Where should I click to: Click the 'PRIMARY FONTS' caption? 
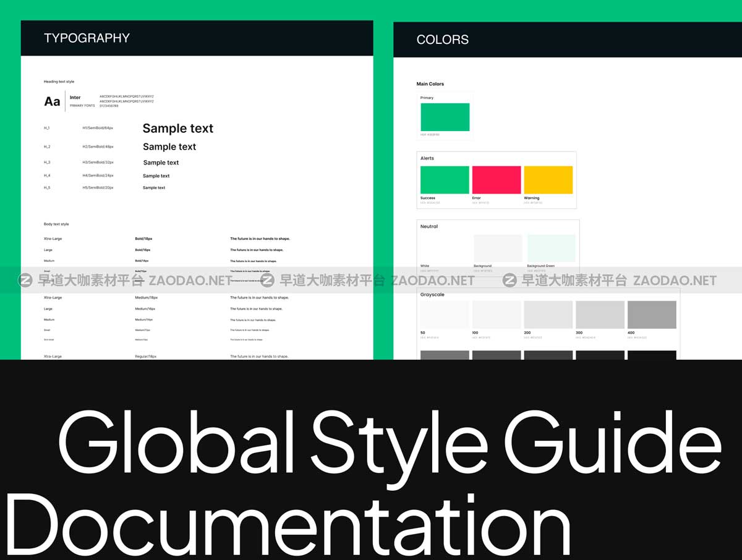click(x=82, y=106)
